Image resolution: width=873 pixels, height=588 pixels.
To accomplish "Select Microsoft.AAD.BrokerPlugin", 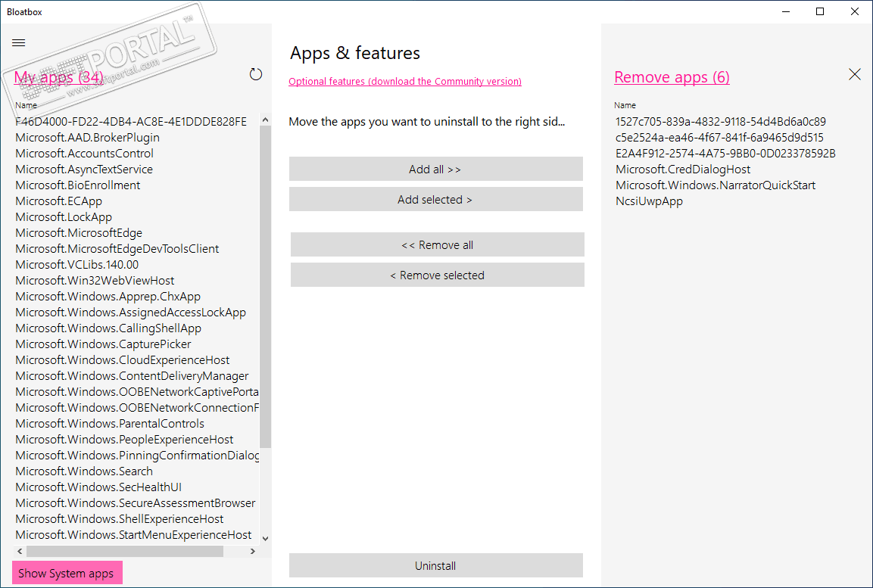I will click(87, 138).
